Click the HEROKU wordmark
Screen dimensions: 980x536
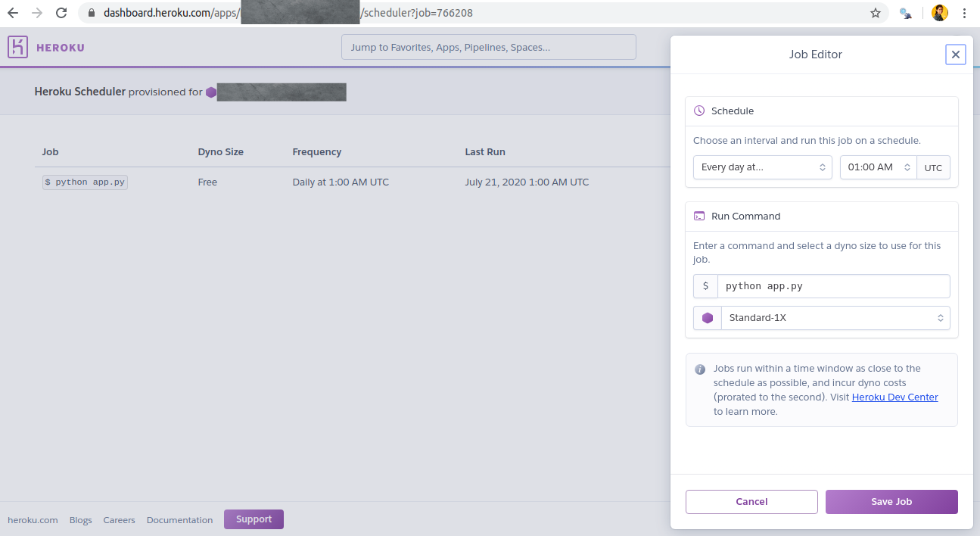pos(61,48)
